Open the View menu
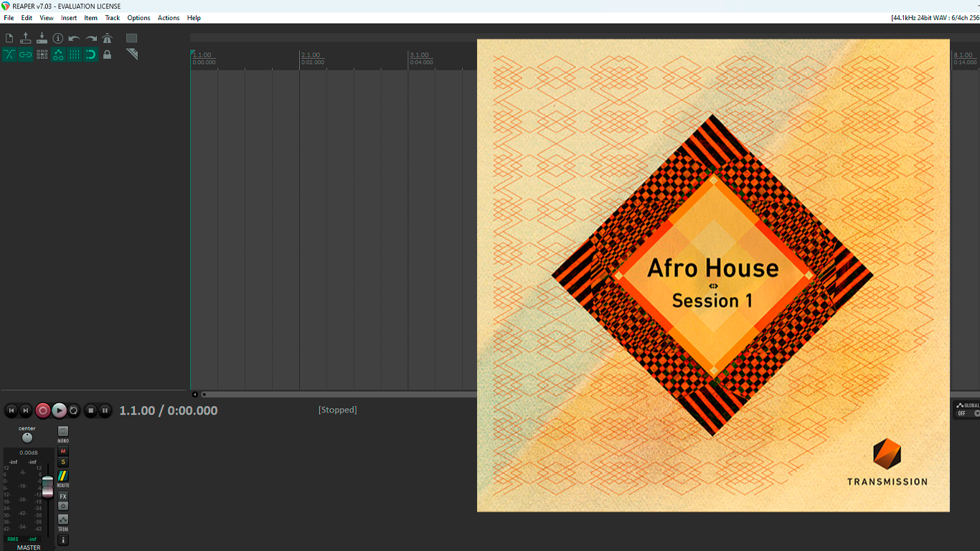 (x=47, y=18)
